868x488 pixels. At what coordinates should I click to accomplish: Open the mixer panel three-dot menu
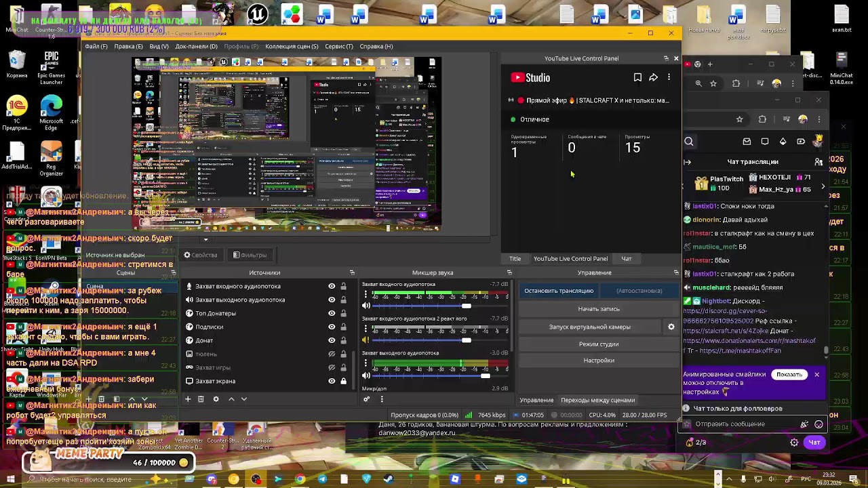(382, 399)
